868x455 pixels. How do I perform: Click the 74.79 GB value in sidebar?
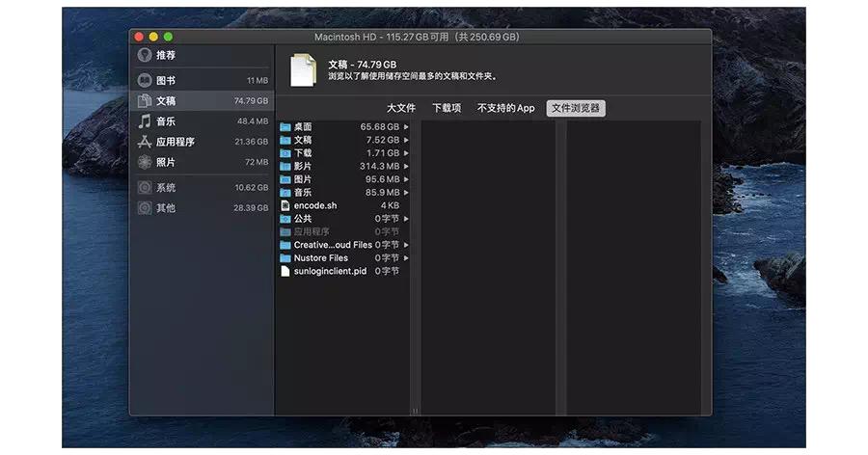251,101
